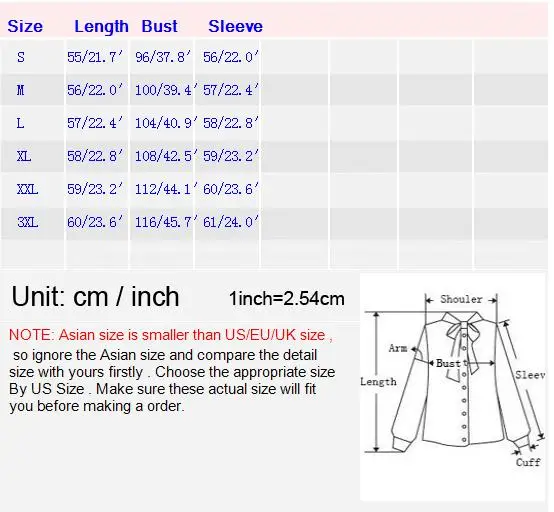Click the sleeve value 60/23.6'

(x=231, y=189)
